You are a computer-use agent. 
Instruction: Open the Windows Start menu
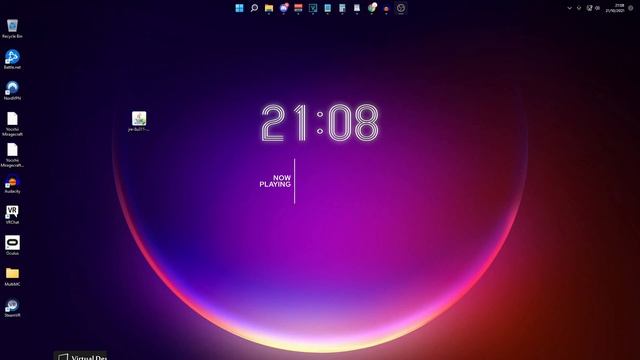239,8
